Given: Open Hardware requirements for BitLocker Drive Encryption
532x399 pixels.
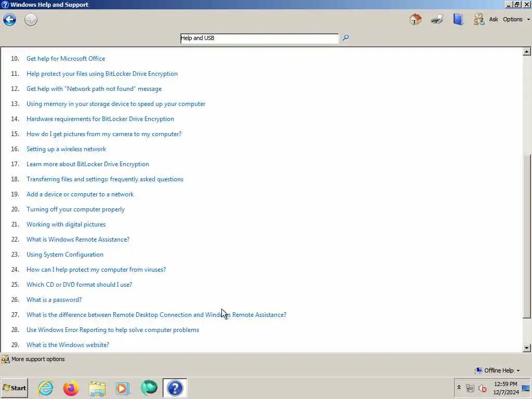Looking at the screenshot, I should tap(100, 119).
